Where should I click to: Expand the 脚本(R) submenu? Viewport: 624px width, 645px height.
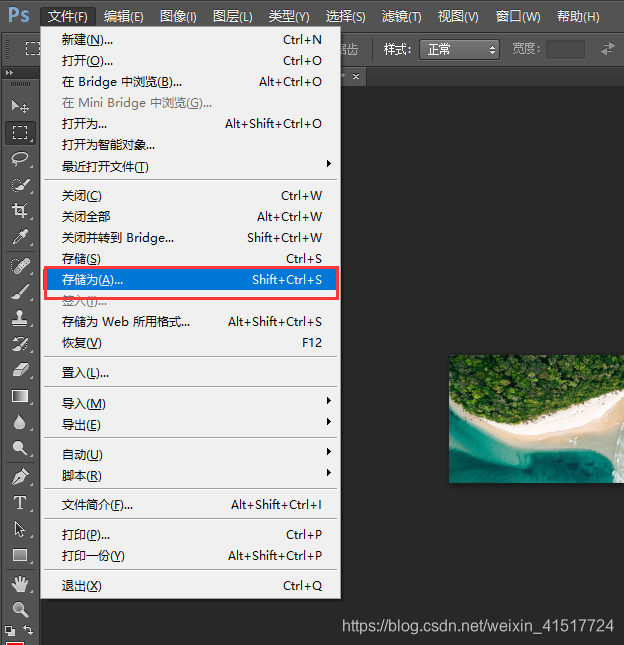click(x=191, y=475)
